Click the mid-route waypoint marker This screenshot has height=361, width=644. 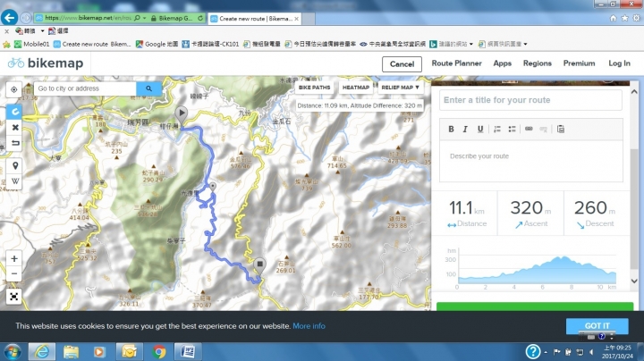pyautogui.click(x=213, y=187)
